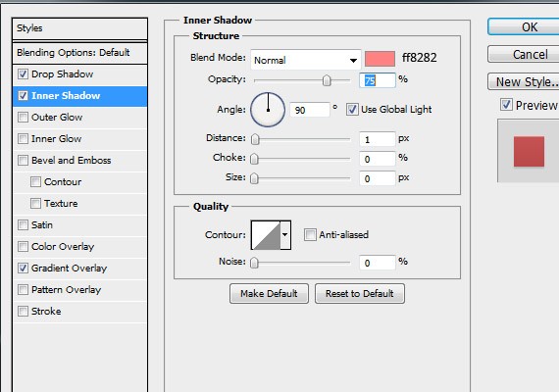Toggle Use Global Light checkbox
The height and width of the screenshot is (392, 559).
[x=352, y=110]
